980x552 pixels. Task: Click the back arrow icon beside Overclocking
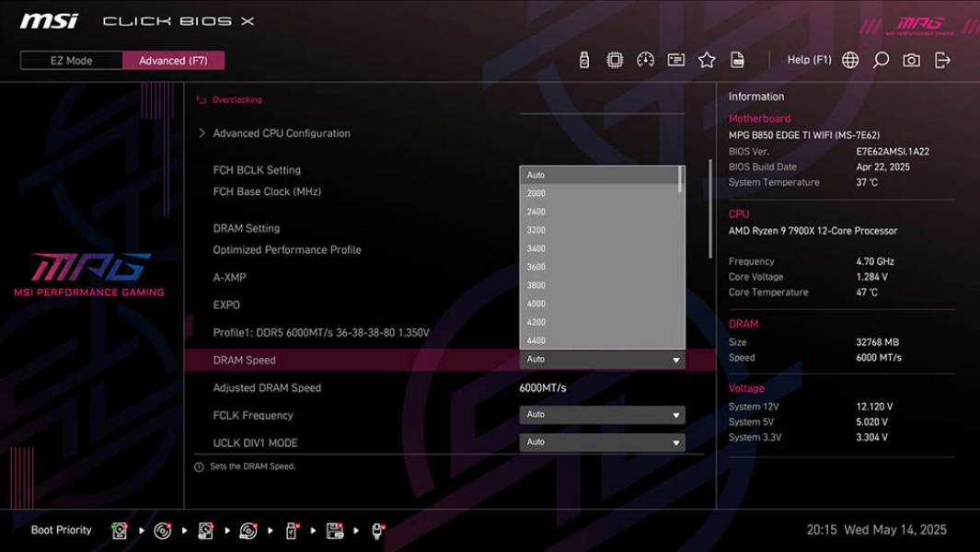[x=202, y=100]
